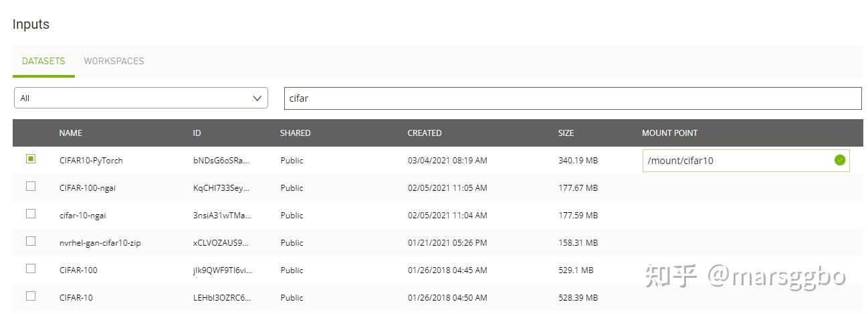Click the green valid-checkmark icon in mount point
The height and width of the screenshot is (314, 868).
click(x=840, y=160)
